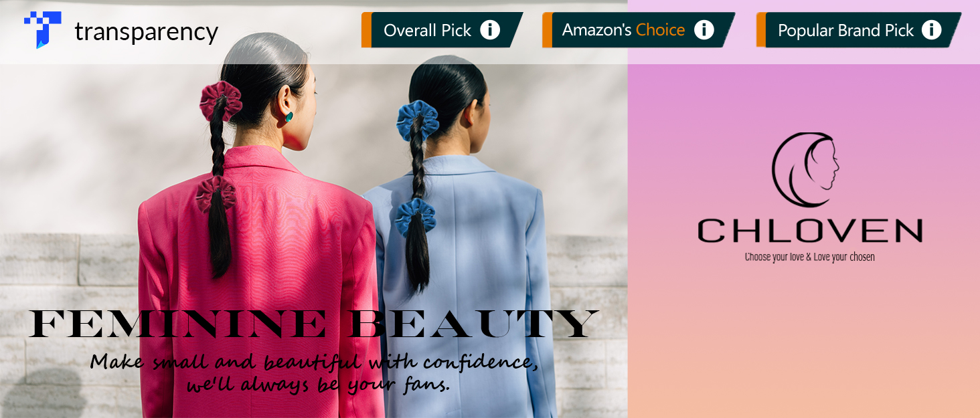The image size is (980, 418).
Task: Click the Popular Brand Pick info icon
Action: point(931,30)
